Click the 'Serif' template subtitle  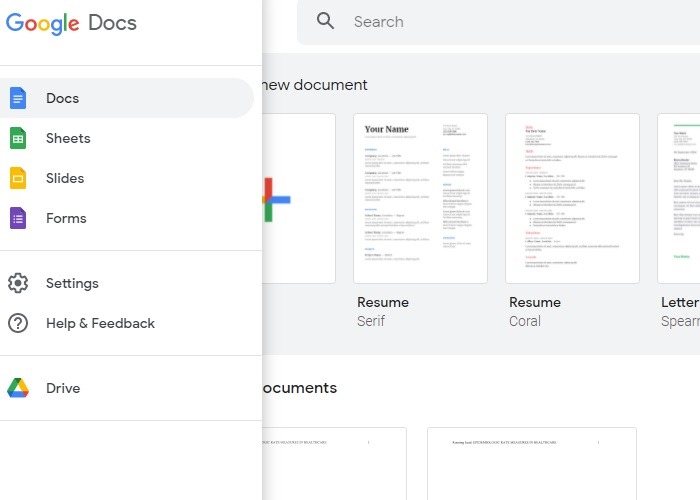[371, 321]
